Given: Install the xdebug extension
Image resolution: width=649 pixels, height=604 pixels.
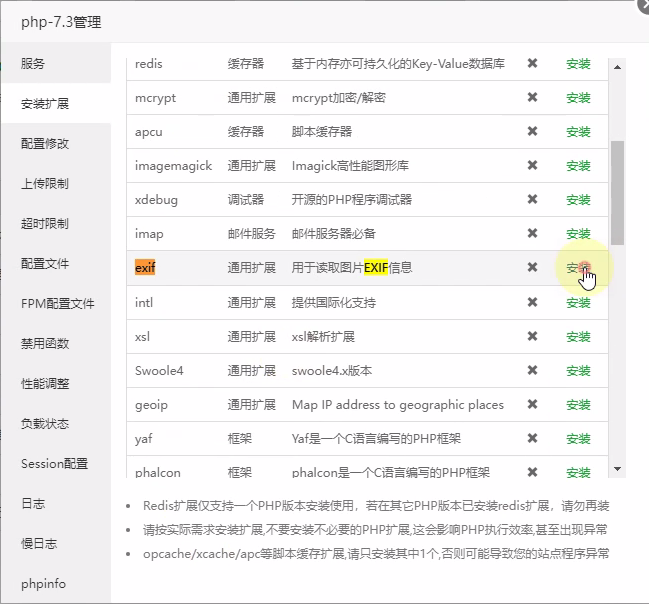Looking at the screenshot, I should click(578, 200).
